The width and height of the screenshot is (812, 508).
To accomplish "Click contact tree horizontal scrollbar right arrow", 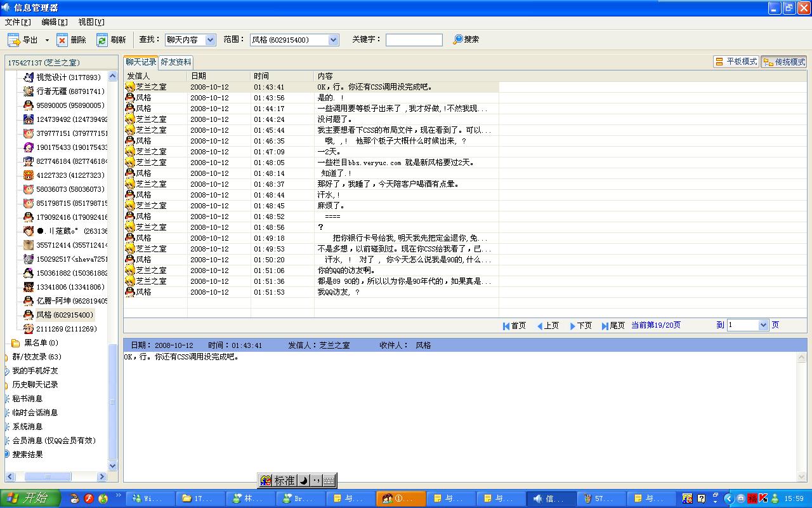I will (x=101, y=477).
